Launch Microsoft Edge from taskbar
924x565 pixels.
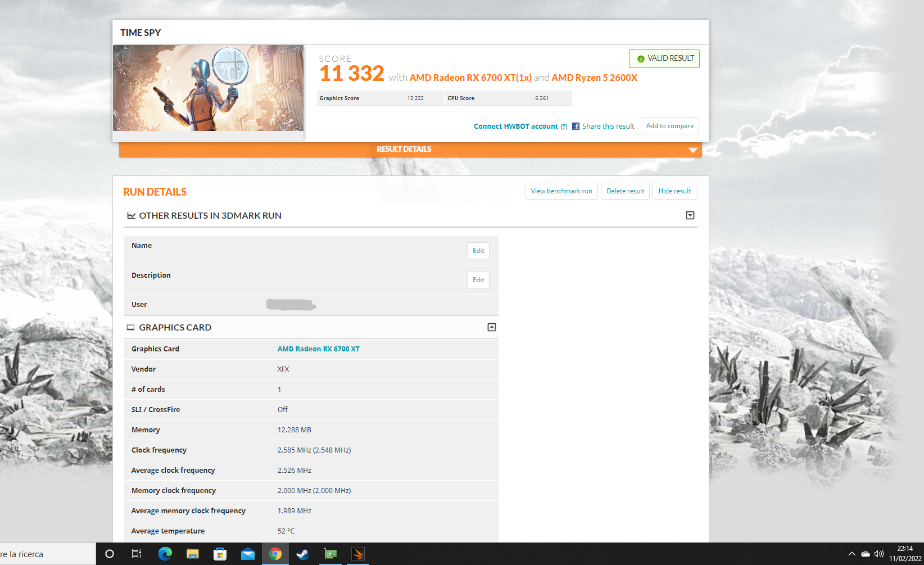click(165, 554)
